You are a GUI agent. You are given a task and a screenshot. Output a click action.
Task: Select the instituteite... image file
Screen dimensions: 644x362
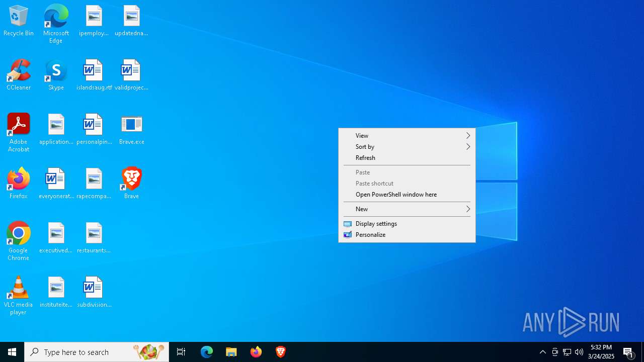[x=56, y=293]
